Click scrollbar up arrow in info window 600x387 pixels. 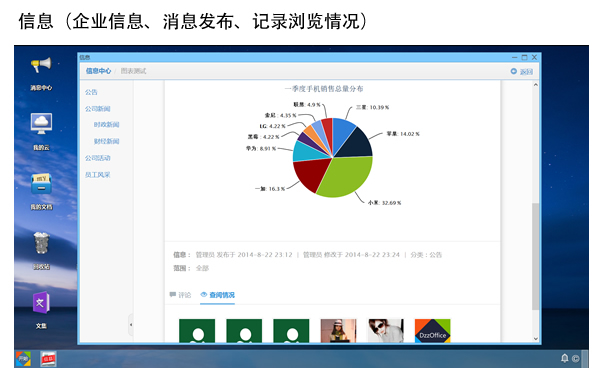click(535, 85)
